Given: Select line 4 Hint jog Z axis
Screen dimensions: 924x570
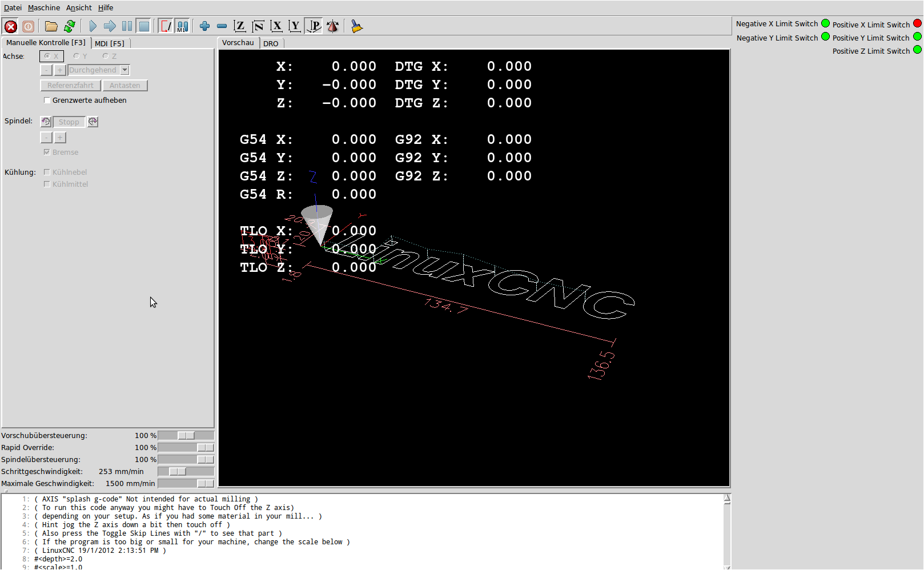Looking at the screenshot, I should 132,525.
